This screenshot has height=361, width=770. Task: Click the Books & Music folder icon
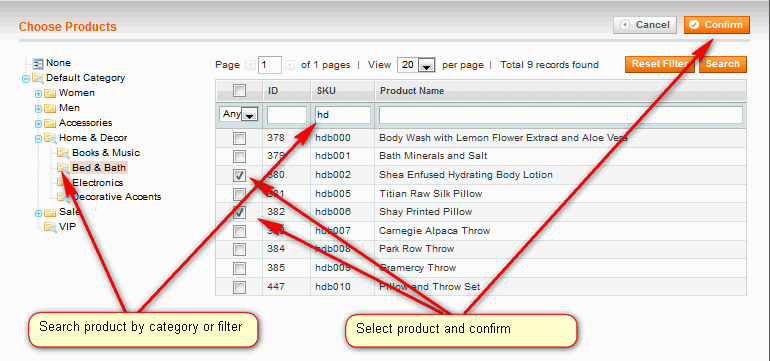[x=63, y=153]
